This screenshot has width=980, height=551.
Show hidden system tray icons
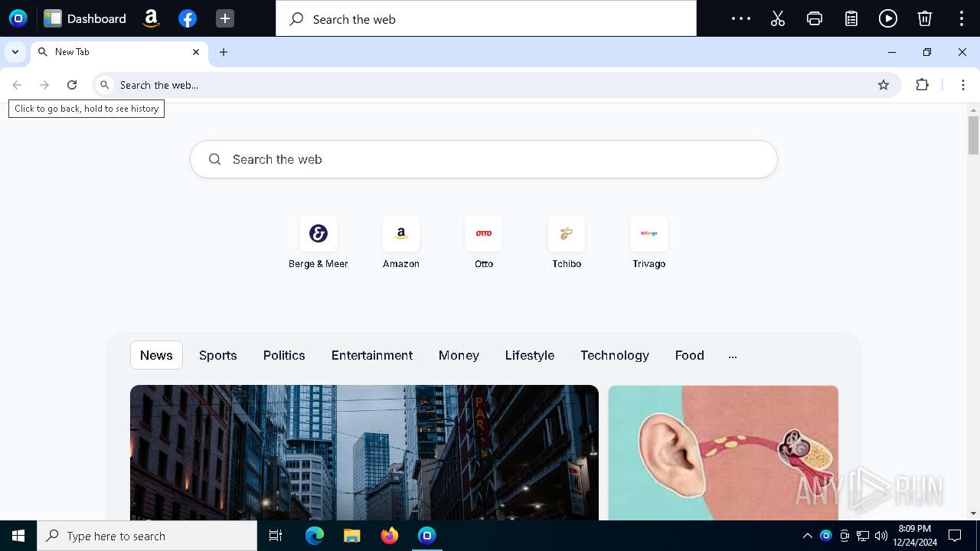pos(807,536)
